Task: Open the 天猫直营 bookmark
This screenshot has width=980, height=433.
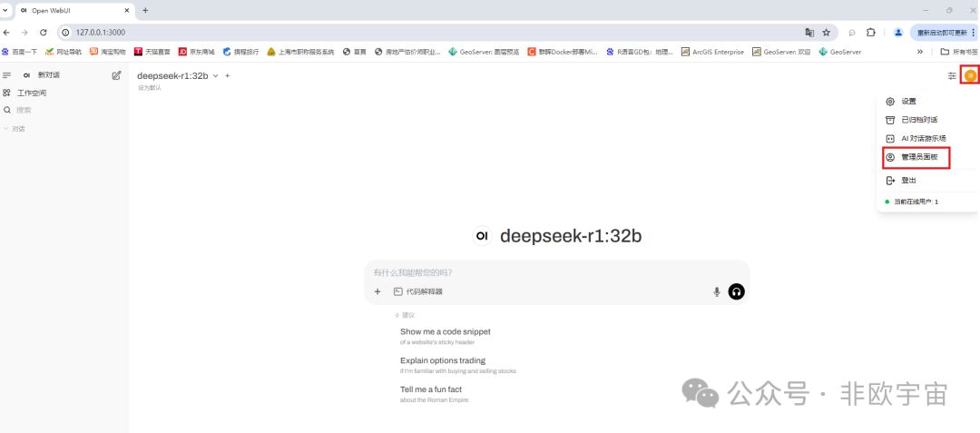Action: click(152, 52)
